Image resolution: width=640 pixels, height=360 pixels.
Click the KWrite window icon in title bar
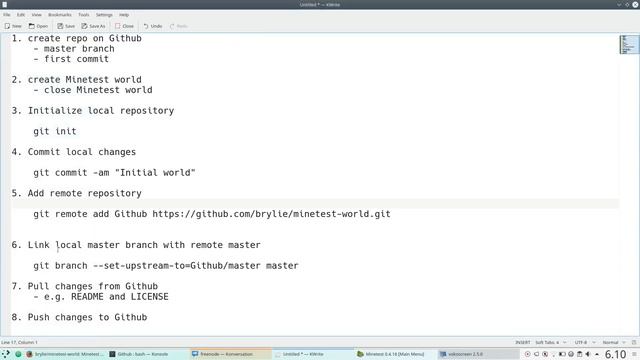[4, 4]
